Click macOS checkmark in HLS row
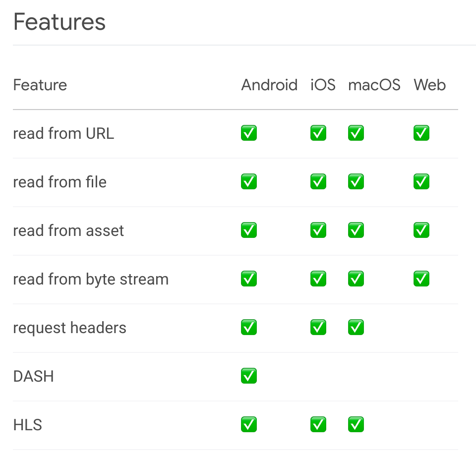Screen dimensions: 476x459 [356, 425]
